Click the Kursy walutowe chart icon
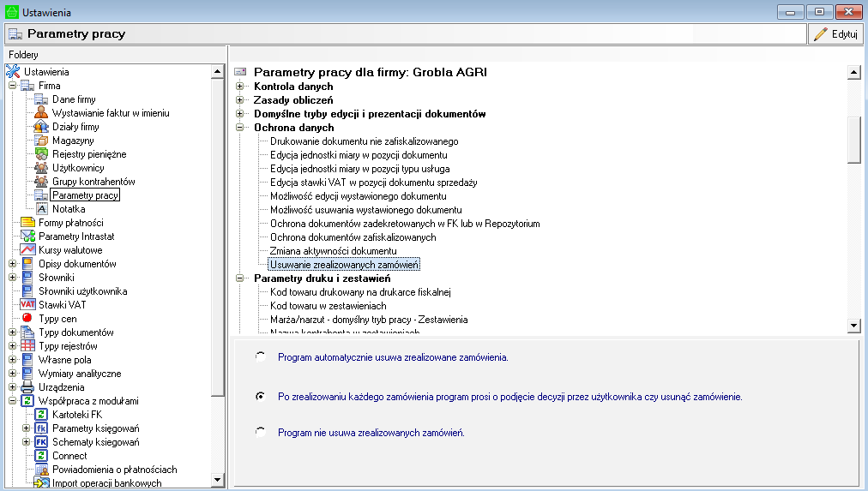Image resolution: width=868 pixels, height=491 pixels. coord(27,250)
